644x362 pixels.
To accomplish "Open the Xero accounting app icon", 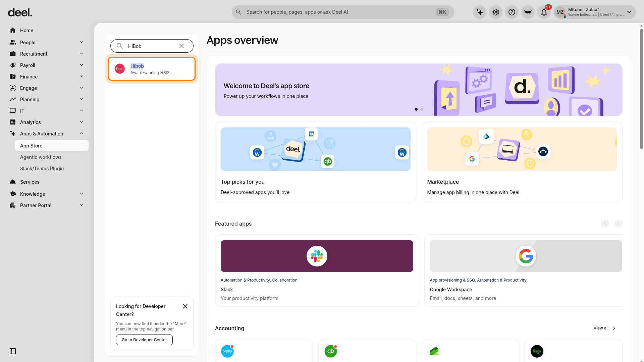I will pos(227,351).
